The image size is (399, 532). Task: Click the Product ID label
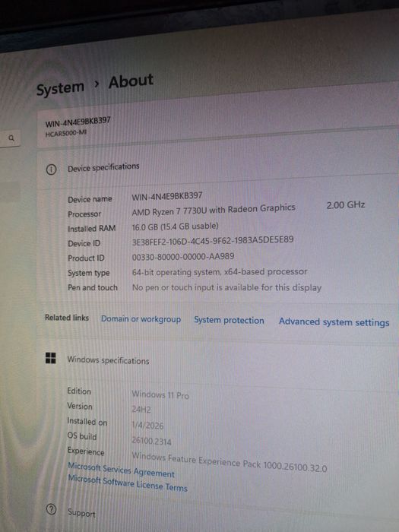pyautogui.click(x=86, y=258)
